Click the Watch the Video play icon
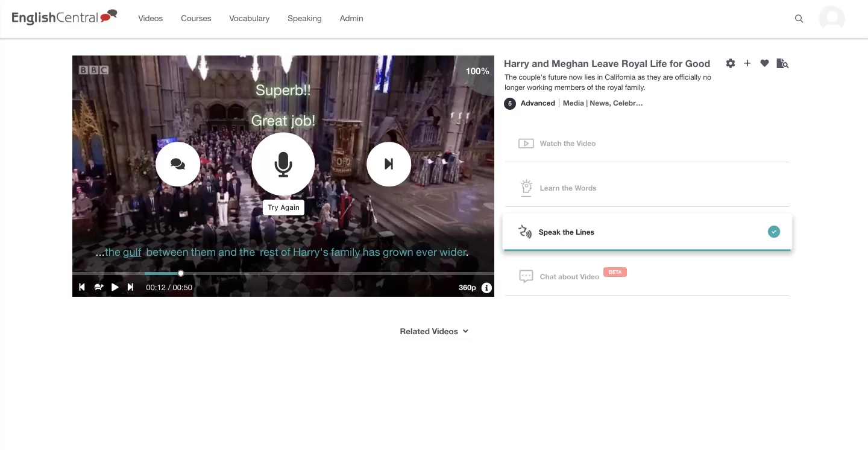The width and height of the screenshot is (868, 450). pyautogui.click(x=526, y=144)
